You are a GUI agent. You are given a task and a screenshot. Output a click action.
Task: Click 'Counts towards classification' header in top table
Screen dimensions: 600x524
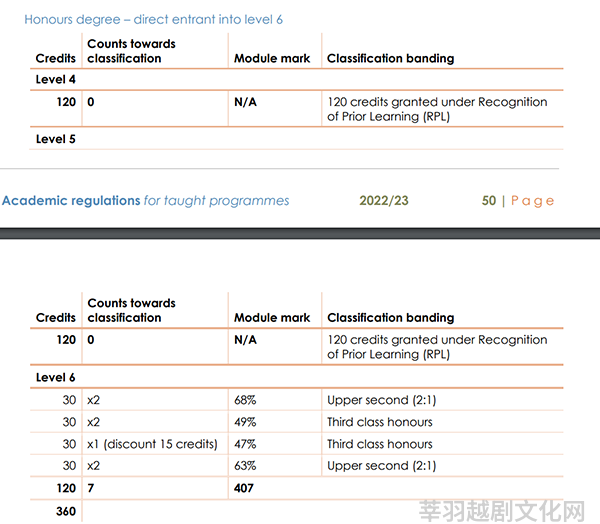click(131, 51)
